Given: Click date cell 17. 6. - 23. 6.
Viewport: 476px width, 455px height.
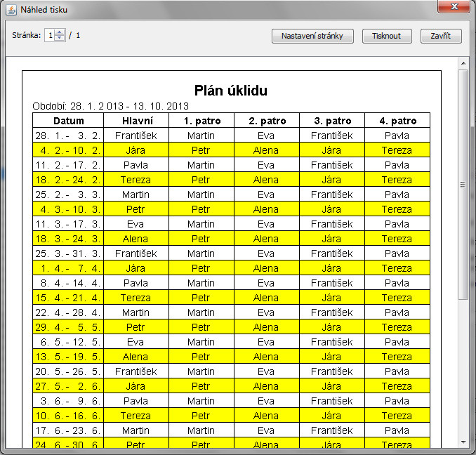Looking at the screenshot, I should [x=68, y=430].
